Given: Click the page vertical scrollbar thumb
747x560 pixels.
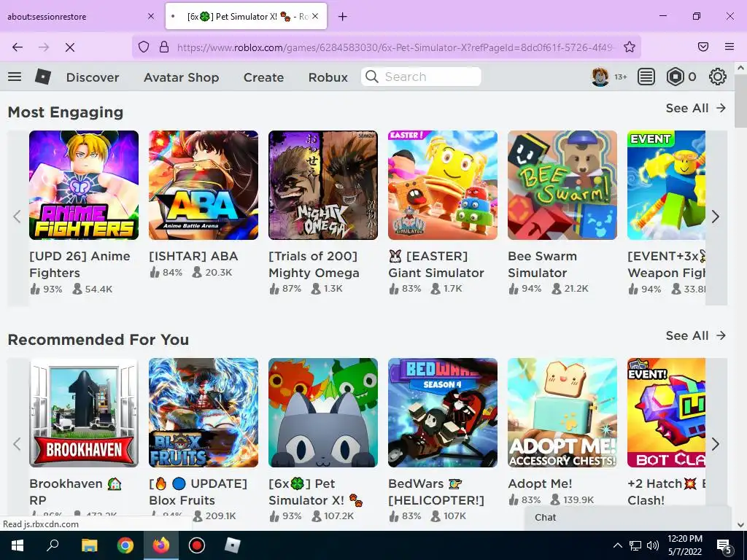Looking at the screenshot, I should (x=741, y=101).
